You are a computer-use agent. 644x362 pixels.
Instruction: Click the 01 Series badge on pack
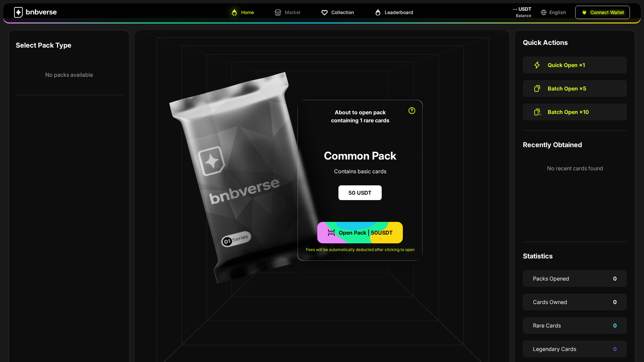pyautogui.click(x=236, y=239)
